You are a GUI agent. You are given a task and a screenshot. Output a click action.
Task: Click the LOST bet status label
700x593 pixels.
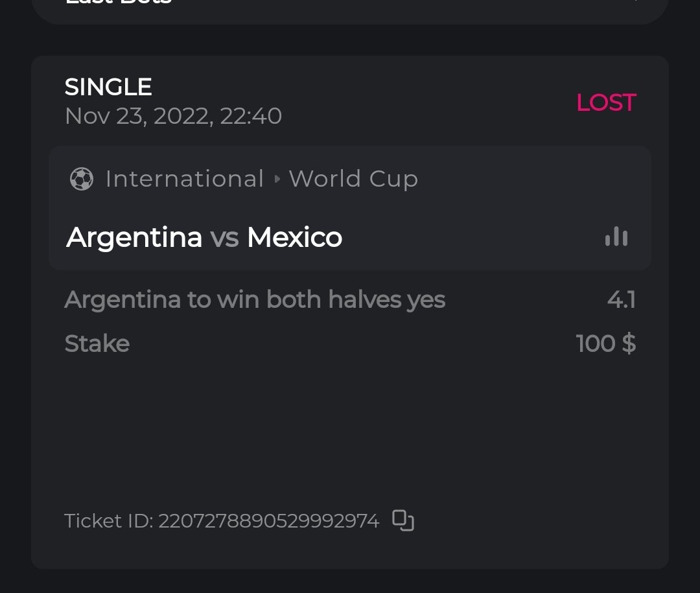pyautogui.click(x=606, y=102)
